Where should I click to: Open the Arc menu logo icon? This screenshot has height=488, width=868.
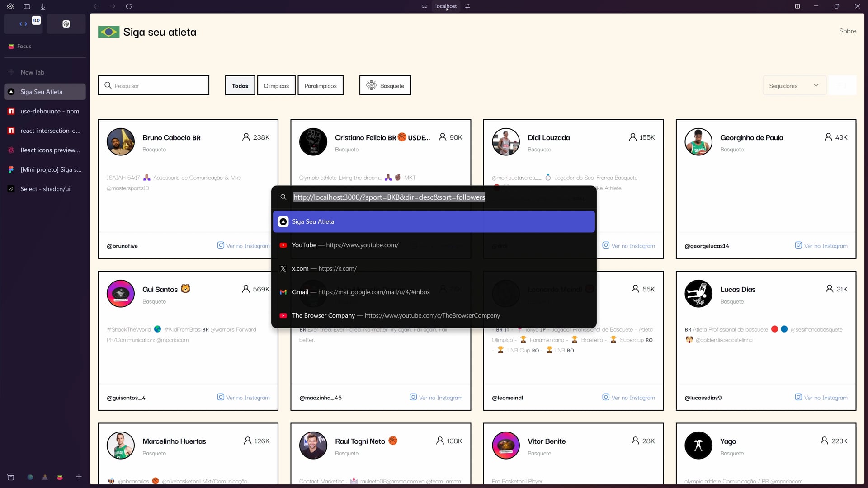point(10,6)
